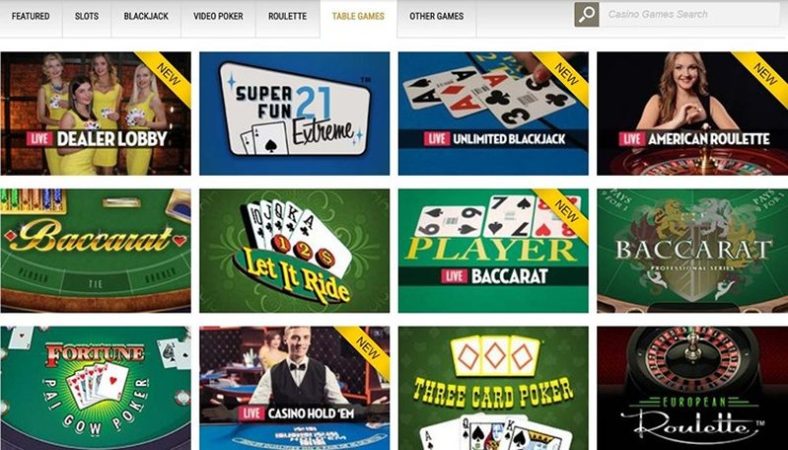788x450 pixels.
Task: Open the Blackjack tab
Action: [x=146, y=16]
